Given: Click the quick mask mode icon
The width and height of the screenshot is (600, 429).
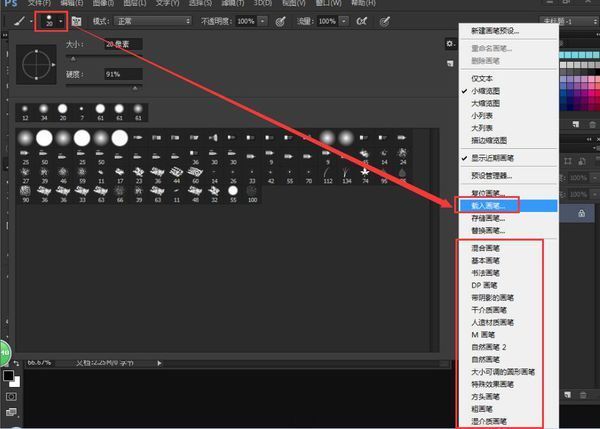Looking at the screenshot, I should [x=11, y=397].
